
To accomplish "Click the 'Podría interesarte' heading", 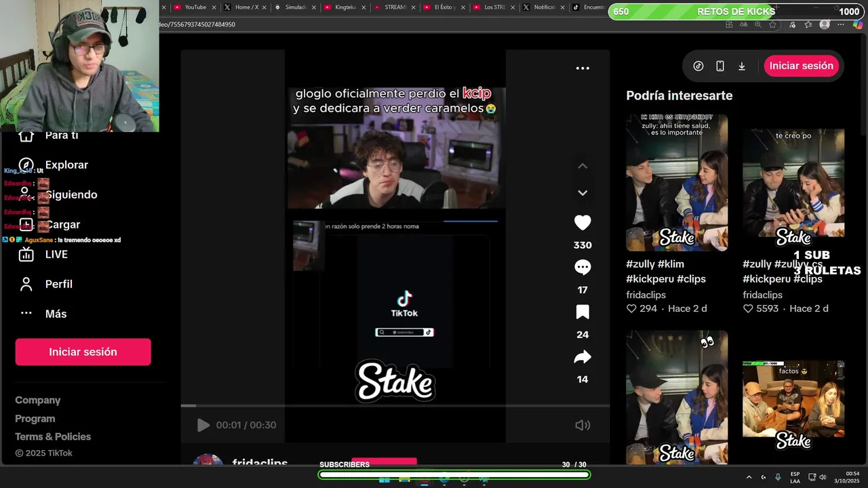I will [679, 96].
